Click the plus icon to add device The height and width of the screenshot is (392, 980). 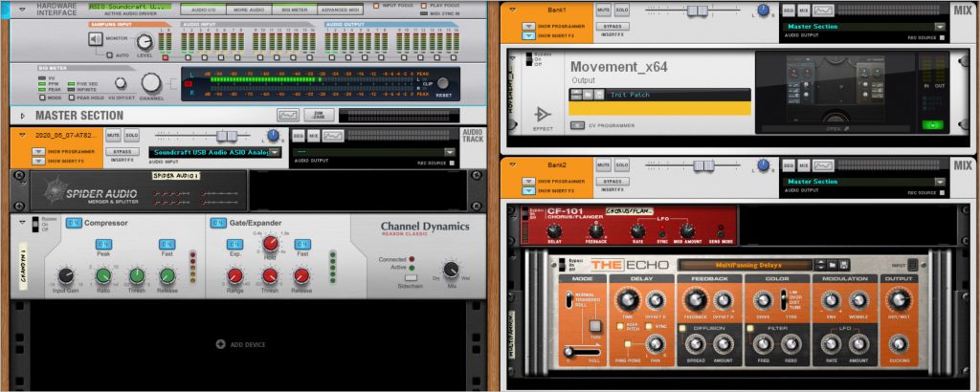221,344
